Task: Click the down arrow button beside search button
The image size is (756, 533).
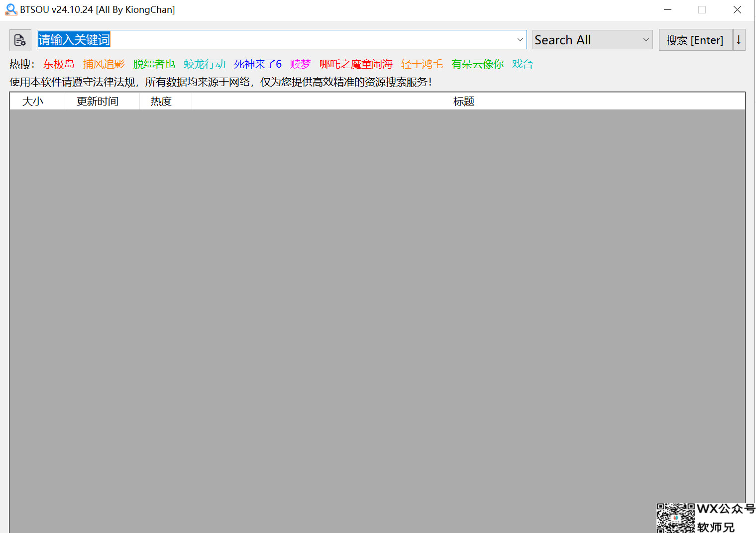Action: click(739, 40)
